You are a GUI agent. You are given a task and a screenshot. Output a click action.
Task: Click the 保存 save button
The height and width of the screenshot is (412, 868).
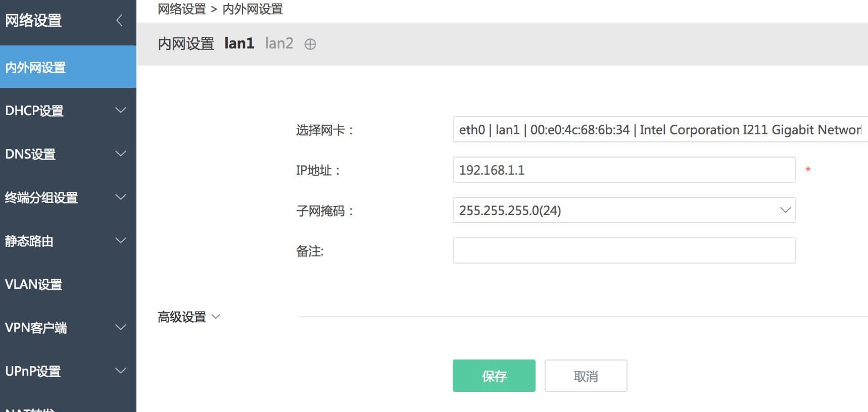(x=494, y=376)
